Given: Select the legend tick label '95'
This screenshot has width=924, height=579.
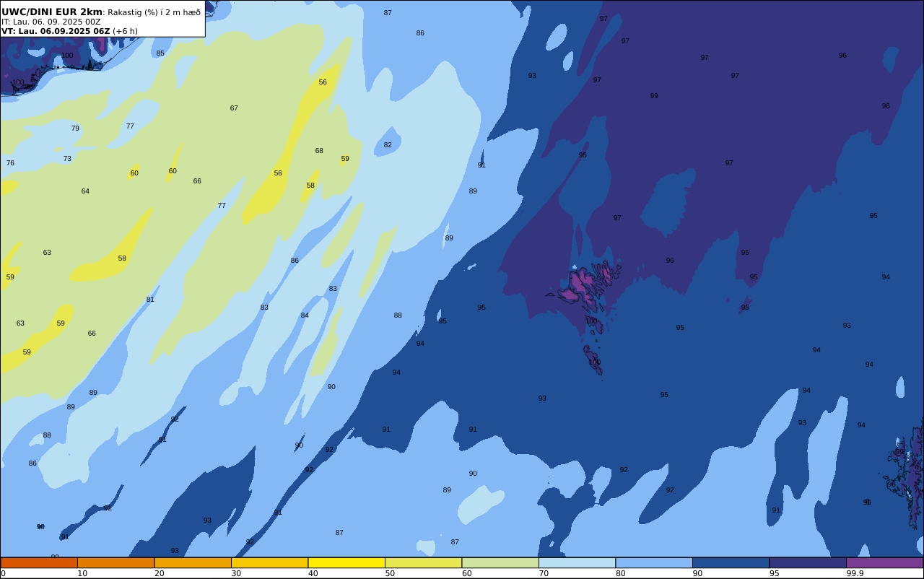Looking at the screenshot, I should click(775, 573).
